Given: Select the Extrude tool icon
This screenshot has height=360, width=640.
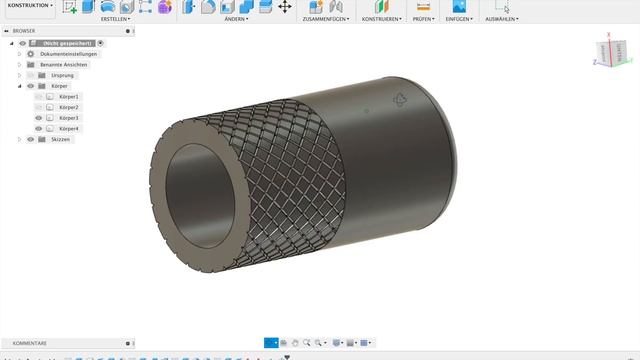Looking at the screenshot, I should 88,7.
